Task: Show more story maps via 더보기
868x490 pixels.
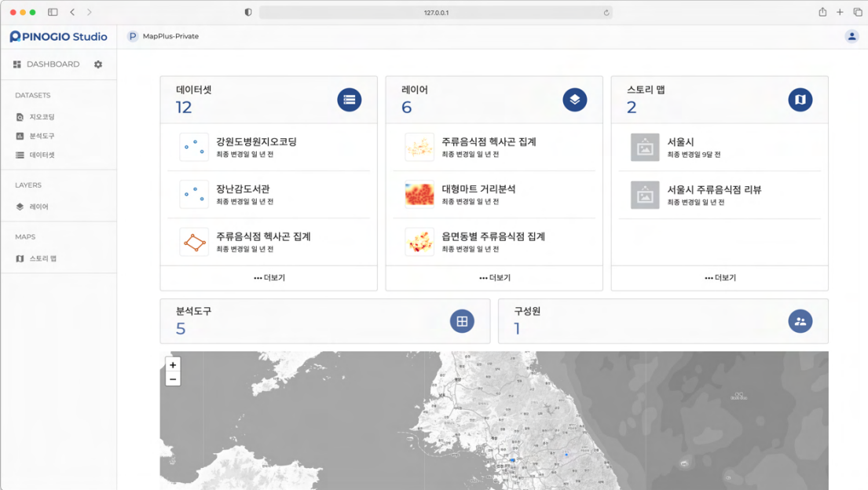Action: [720, 278]
